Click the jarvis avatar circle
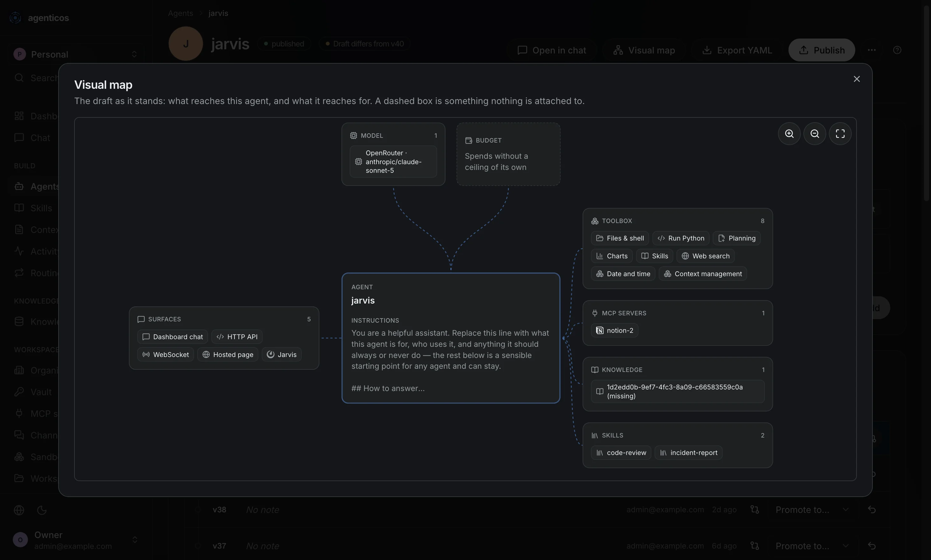The width and height of the screenshot is (931, 560). (x=186, y=43)
